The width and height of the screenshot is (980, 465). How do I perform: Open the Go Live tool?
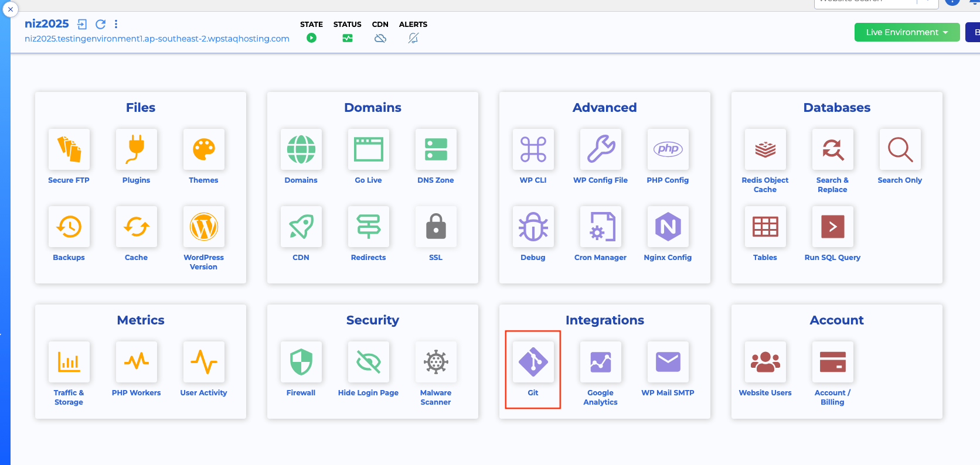[369, 149]
